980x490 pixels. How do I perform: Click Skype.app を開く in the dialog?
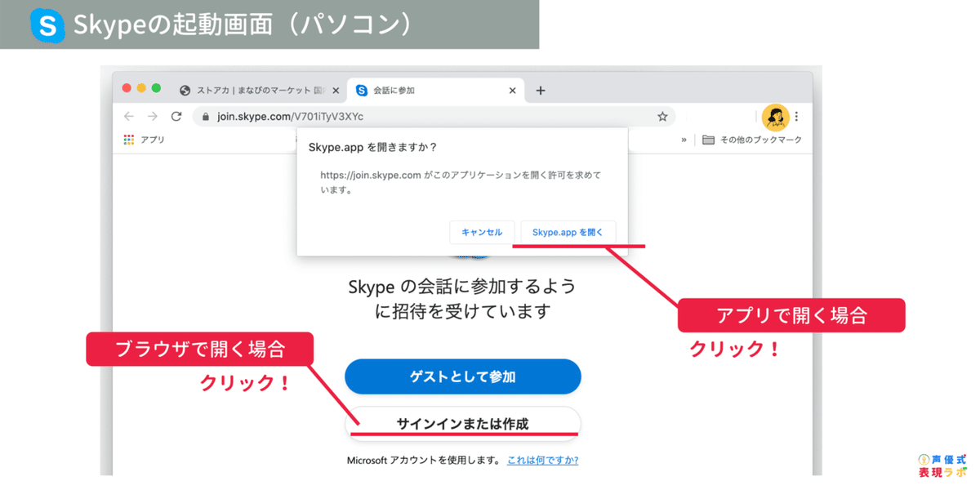568,232
